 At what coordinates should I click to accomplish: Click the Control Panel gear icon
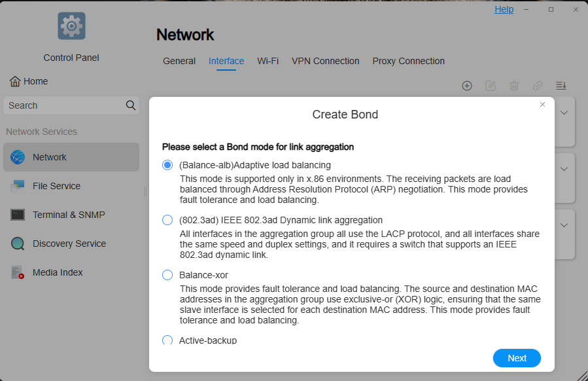[72, 26]
